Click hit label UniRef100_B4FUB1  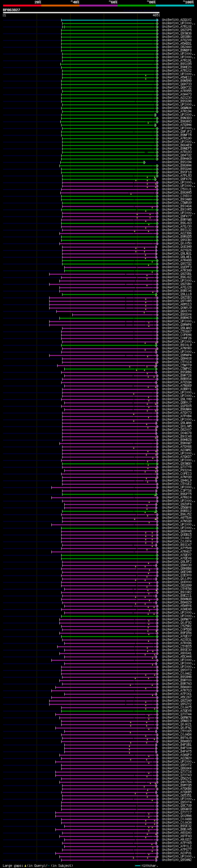[177, 745]
